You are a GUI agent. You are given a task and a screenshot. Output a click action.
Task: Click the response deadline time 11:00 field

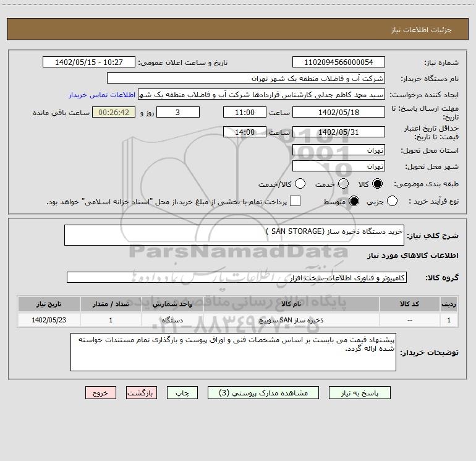245,112
